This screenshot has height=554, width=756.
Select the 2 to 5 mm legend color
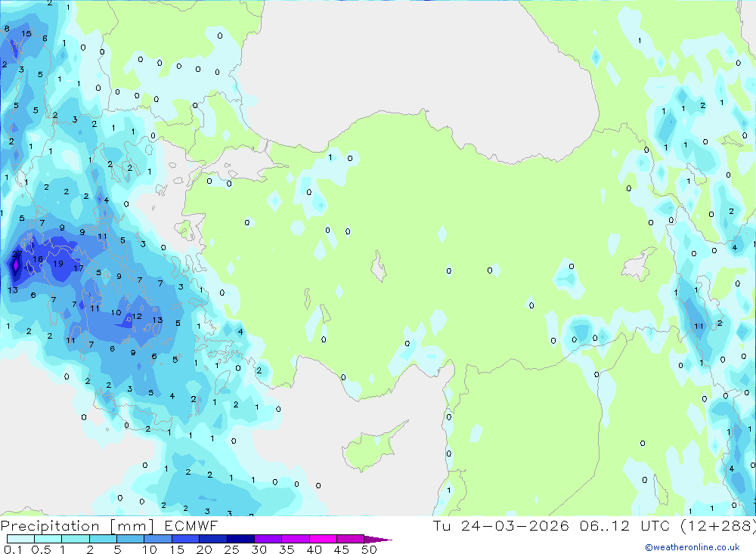click(103, 539)
